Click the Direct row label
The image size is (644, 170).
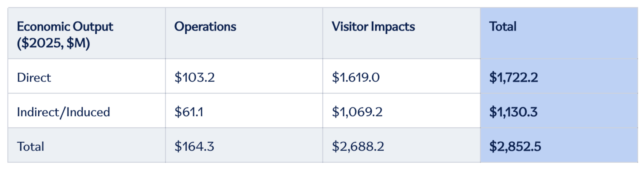(x=34, y=78)
